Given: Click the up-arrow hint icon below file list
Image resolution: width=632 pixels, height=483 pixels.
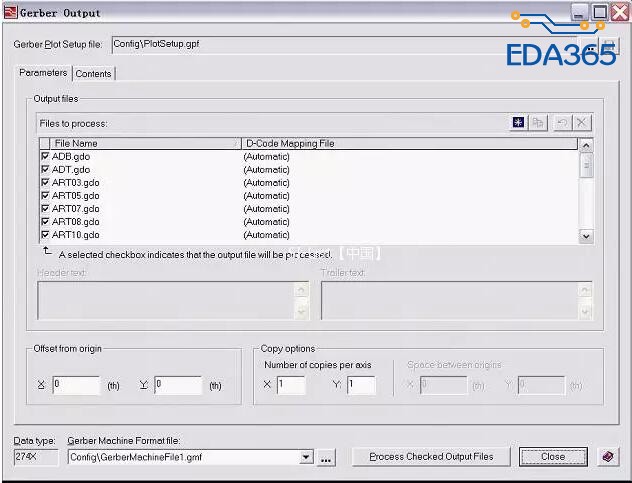Looking at the screenshot, I should [48, 251].
